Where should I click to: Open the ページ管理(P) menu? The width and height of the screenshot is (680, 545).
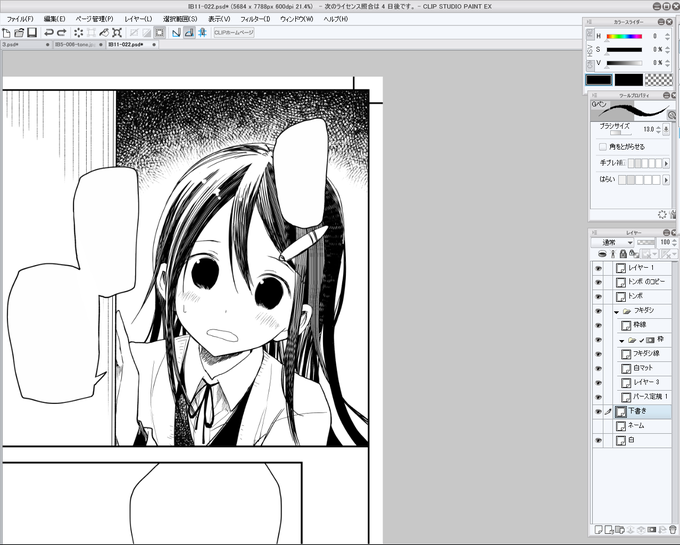(x=94, y=19)
